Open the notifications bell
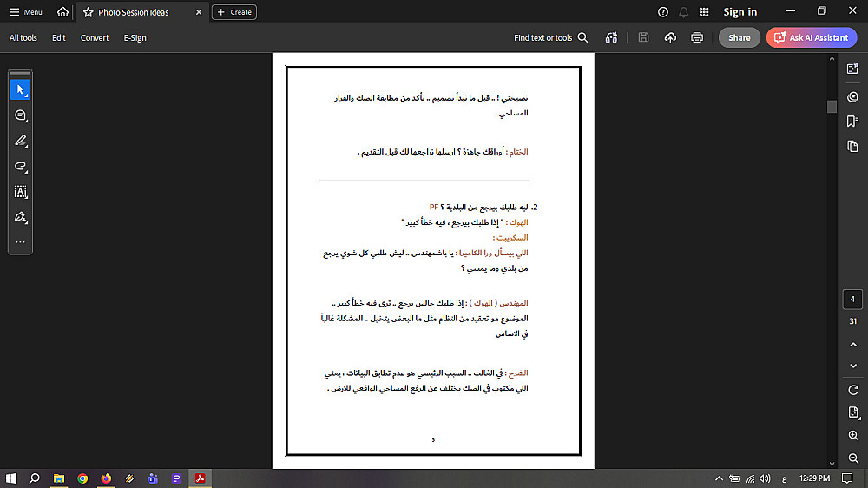The height and width of the screenshot is (488, 868). (x=684, y=12)
